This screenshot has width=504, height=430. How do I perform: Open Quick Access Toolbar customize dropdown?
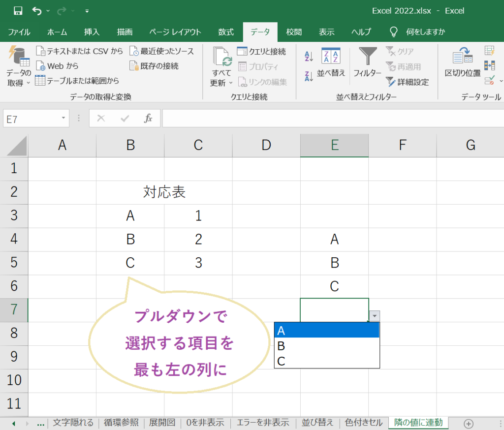coord(87,11)
